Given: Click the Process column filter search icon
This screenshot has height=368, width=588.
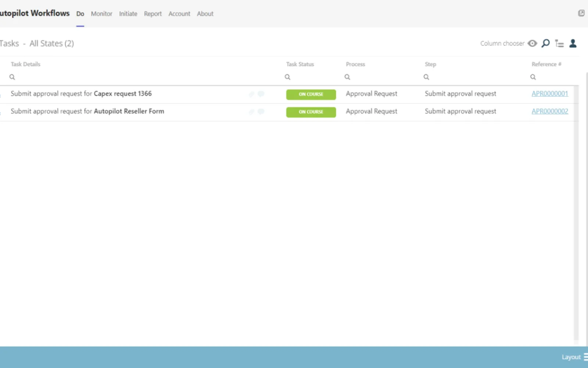Looking at the screenshot, I should click(347, 77).
